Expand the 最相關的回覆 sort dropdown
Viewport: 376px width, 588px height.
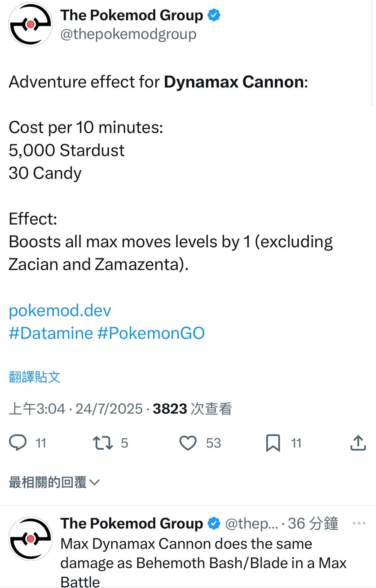point(54,482)
